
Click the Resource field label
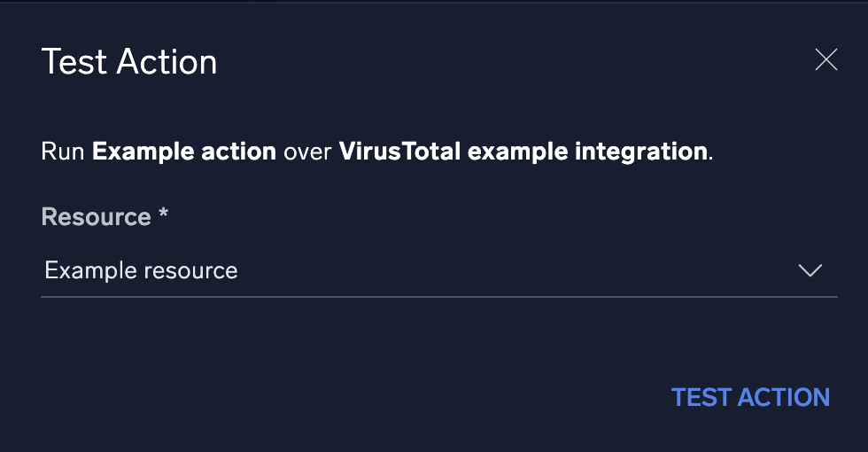pos(96,217)
